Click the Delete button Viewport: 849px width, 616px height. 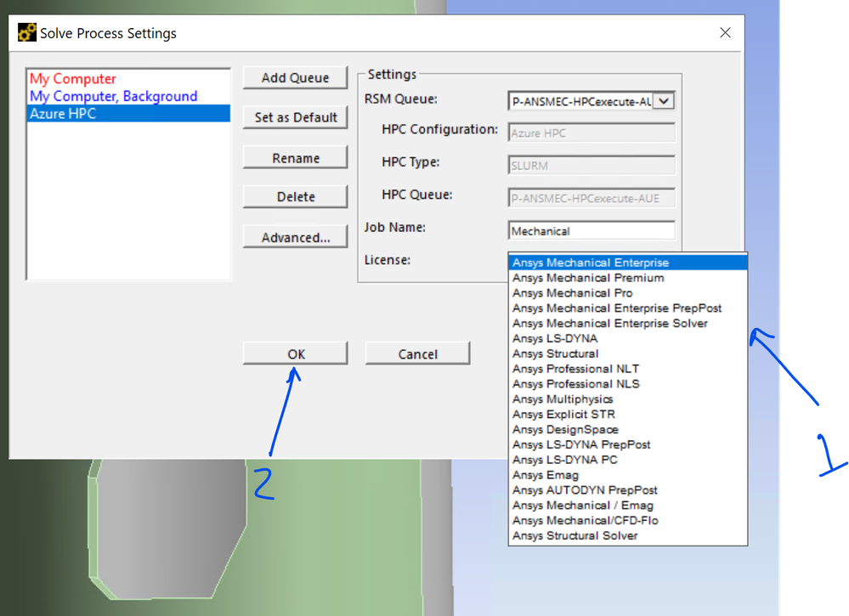pyautogui.click(x=295, y=197)
